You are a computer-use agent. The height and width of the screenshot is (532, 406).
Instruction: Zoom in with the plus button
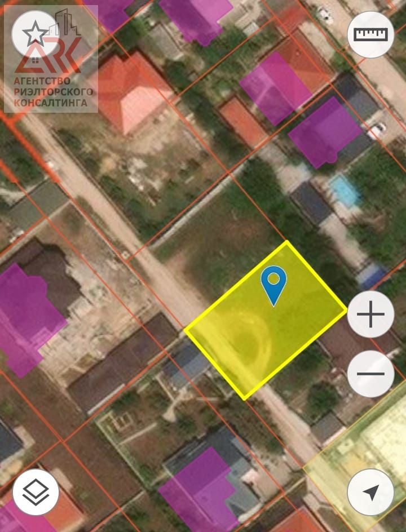[x=370, y=314]
